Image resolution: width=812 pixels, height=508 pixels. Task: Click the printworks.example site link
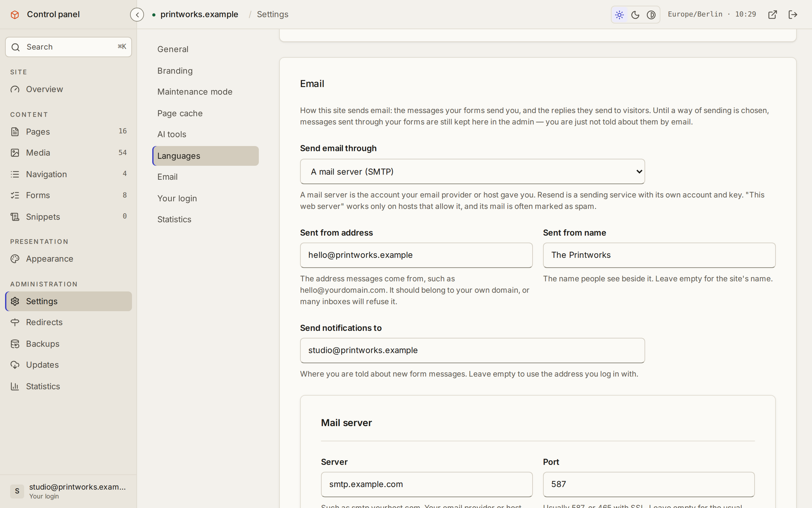199,15
